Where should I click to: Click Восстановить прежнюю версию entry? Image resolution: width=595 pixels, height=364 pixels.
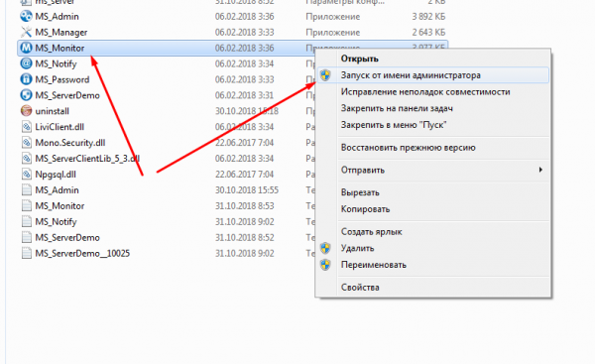pos(408,148)
